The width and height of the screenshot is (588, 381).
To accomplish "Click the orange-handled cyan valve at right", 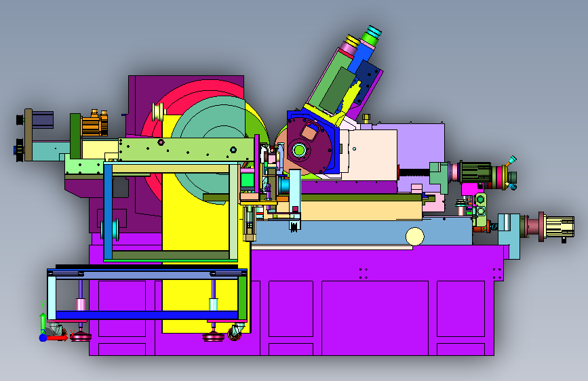I will [x=511, y=161].
